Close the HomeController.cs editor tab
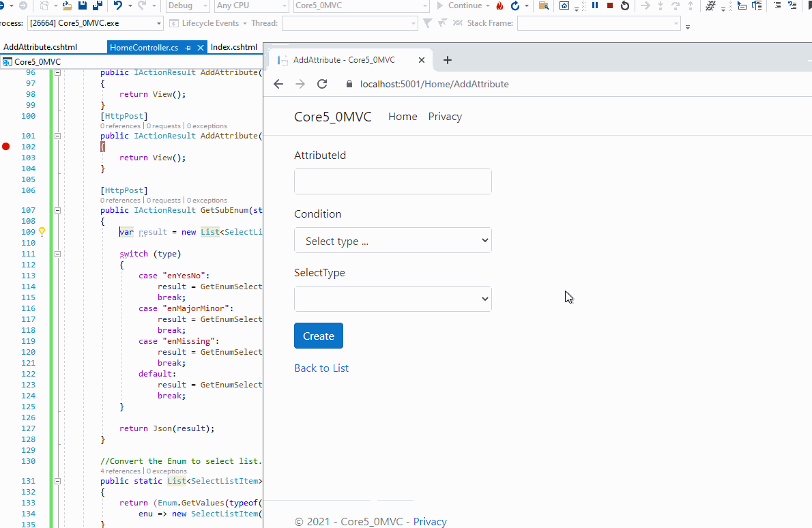 [x=201, y=48]
